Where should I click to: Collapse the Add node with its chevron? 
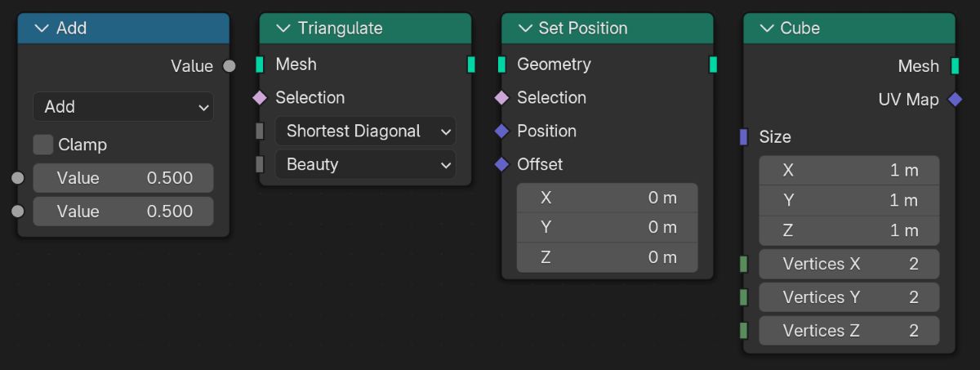pyautogui.click(x=42, y=29)
